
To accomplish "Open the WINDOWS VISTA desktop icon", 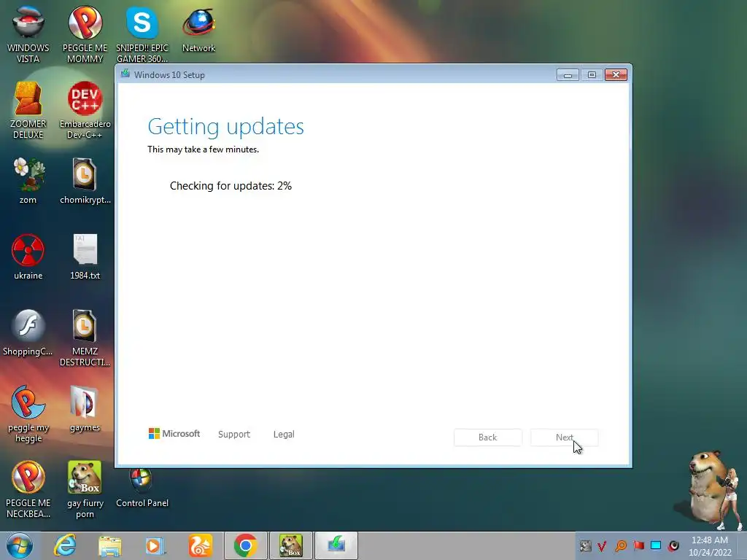I will pos(28,34).
